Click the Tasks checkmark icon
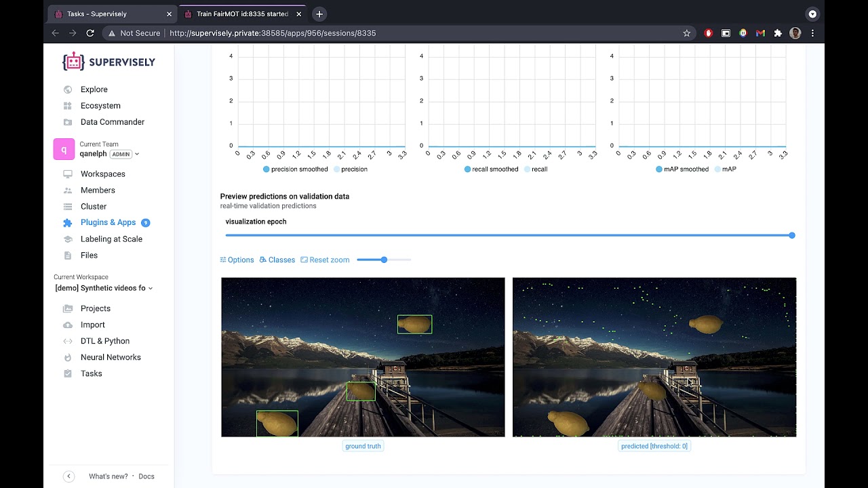The image size is (868, 488). click(x=68, y=373)
